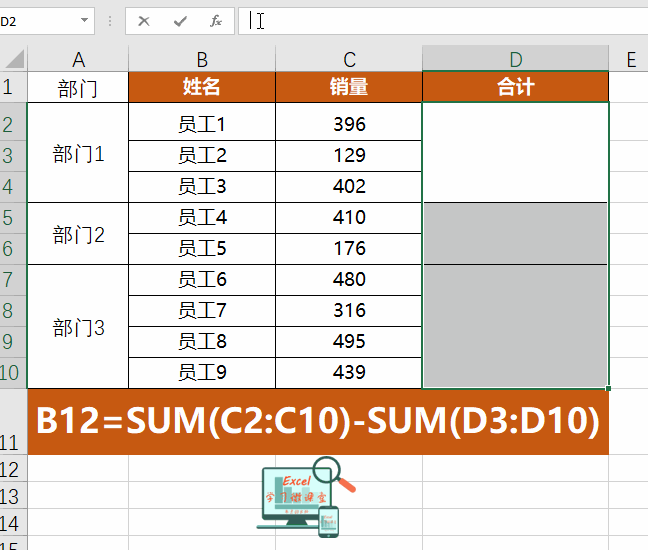Click cell 员工3
The image size is (648, 550).
[x=202, y=187]
